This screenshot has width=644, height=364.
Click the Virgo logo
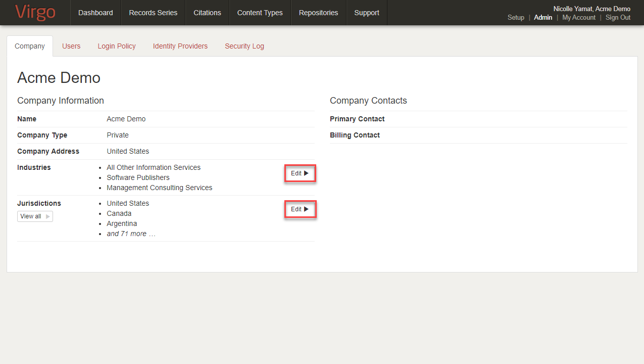[x=35, y=12]
